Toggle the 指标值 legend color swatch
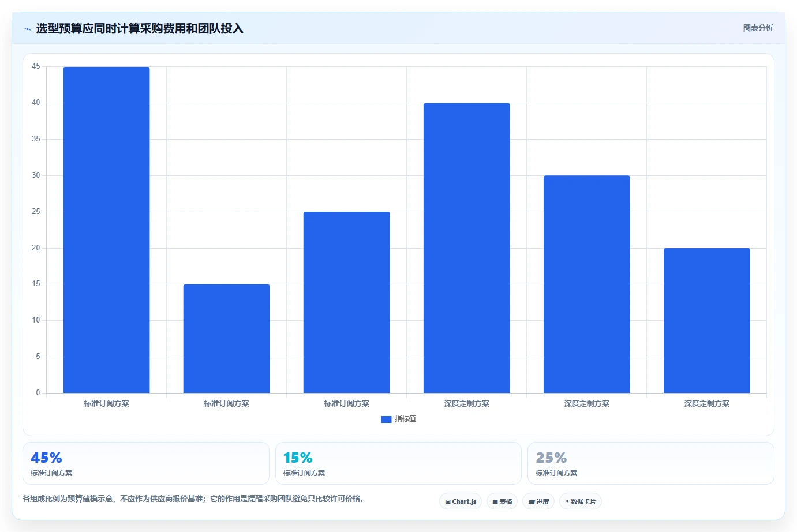The image size is (797, 532). [x=386, y=419]
